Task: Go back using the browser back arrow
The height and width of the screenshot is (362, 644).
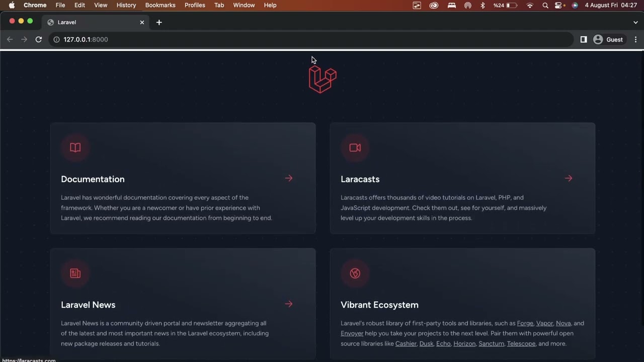Action: coord(10,39)
